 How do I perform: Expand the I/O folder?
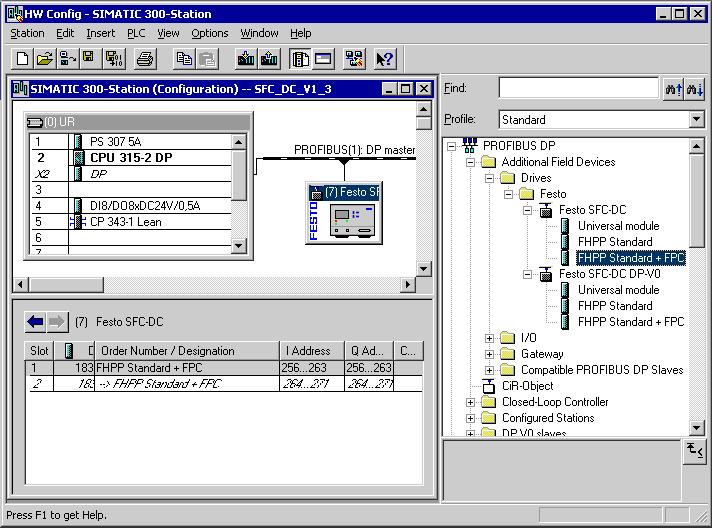pos(490,338)
